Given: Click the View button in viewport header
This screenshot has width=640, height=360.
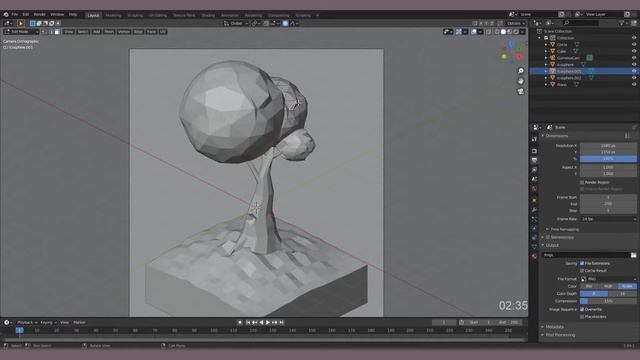Looking at the screenshot, I should click(x=68, y=31).
